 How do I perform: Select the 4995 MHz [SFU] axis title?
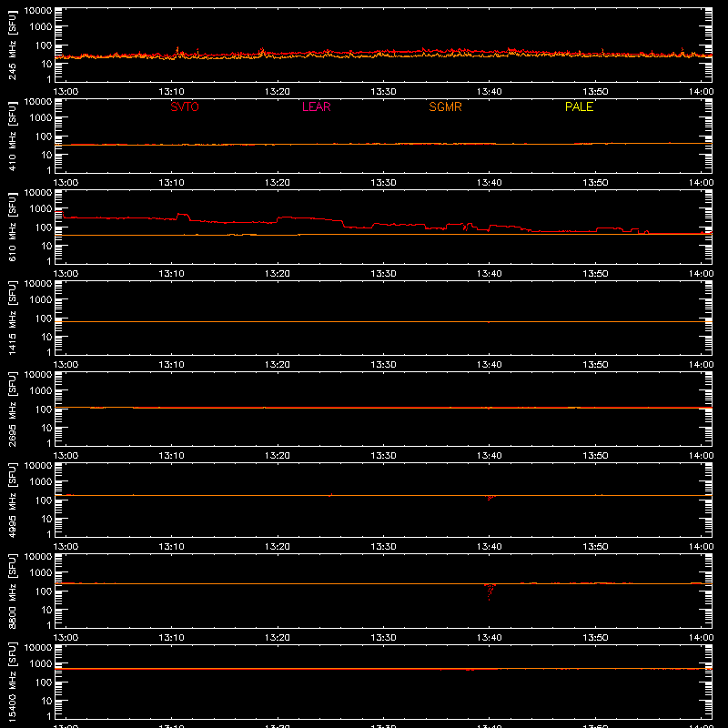point(13,500)
